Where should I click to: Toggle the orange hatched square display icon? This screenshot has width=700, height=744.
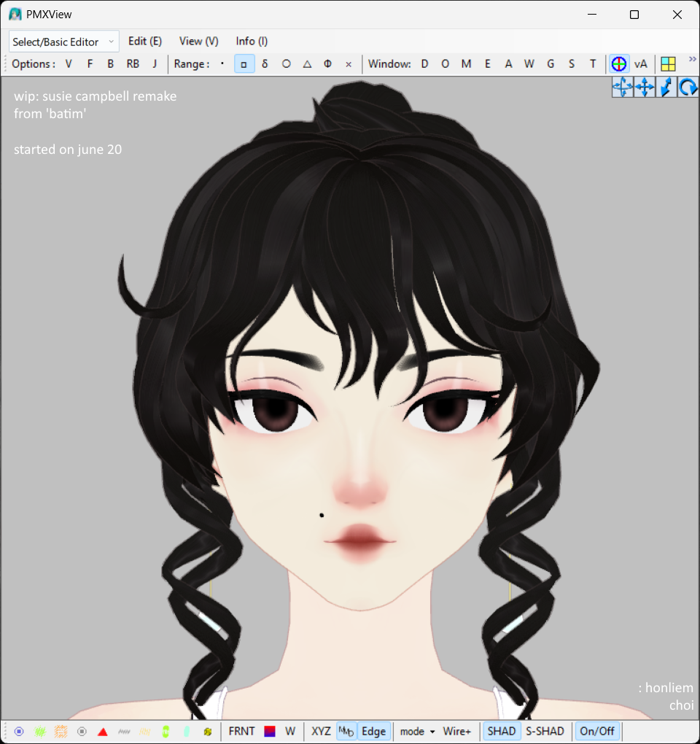(x=61, y=732)
